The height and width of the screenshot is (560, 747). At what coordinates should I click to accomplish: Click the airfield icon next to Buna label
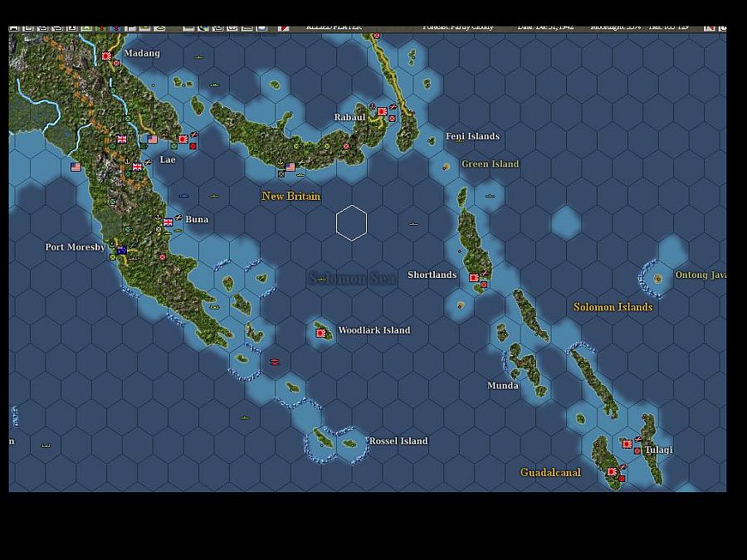coord(178,217)
